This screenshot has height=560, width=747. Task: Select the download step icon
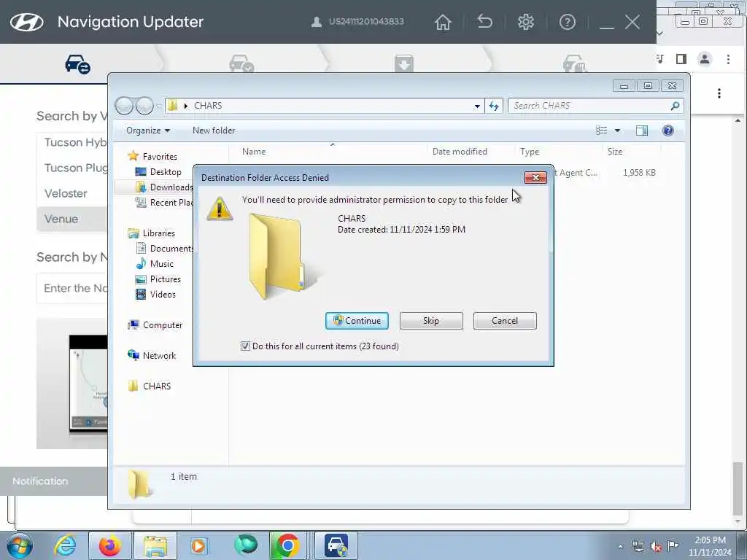(x=403, y=64)
